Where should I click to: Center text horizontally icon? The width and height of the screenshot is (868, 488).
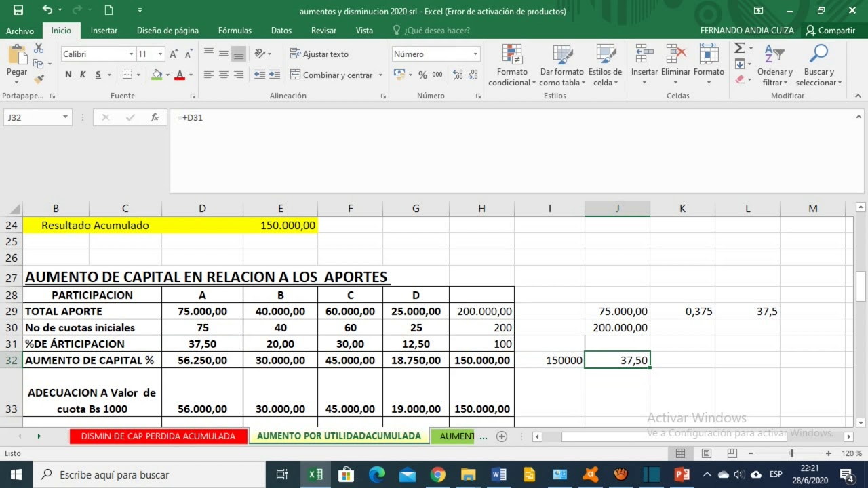(x=223, y=75)
